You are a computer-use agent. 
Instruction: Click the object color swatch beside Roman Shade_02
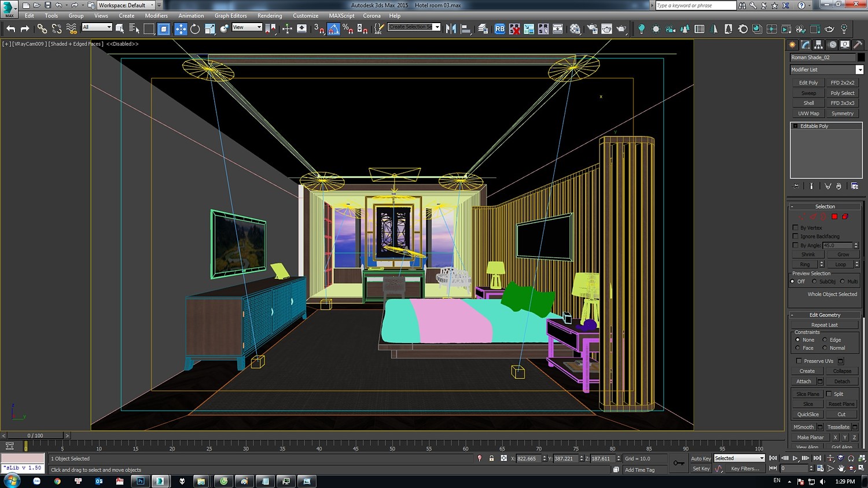click(x=861, y=57)
